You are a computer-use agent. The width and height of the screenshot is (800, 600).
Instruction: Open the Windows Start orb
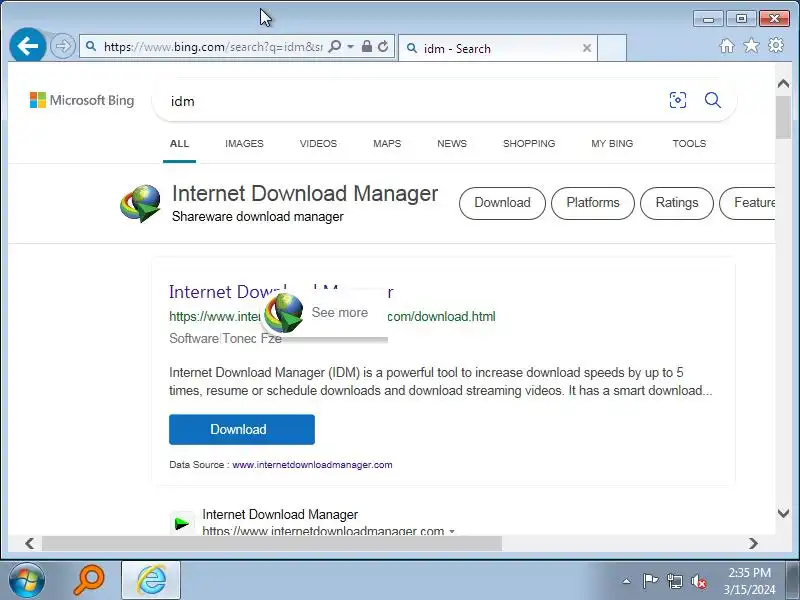tap(26, 581)
